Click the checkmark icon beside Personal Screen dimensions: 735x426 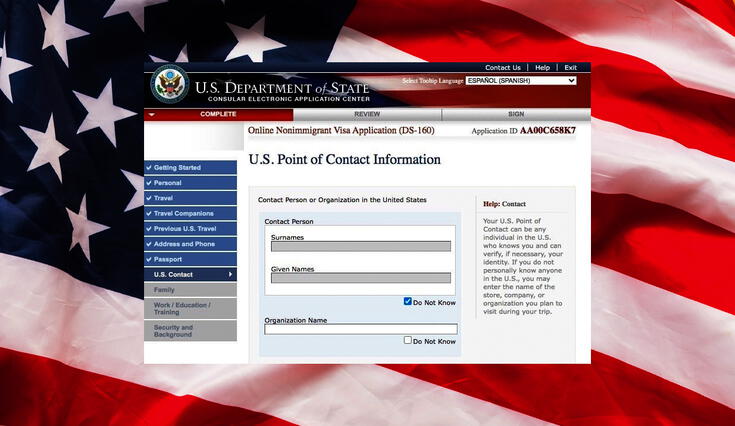[x=149, y=183]
